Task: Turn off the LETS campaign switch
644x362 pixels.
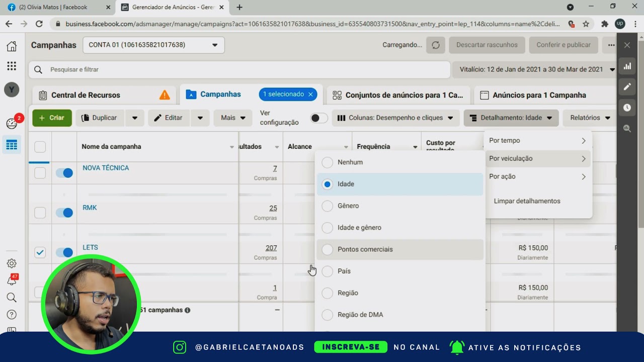Action: click(x=64, y=252)
